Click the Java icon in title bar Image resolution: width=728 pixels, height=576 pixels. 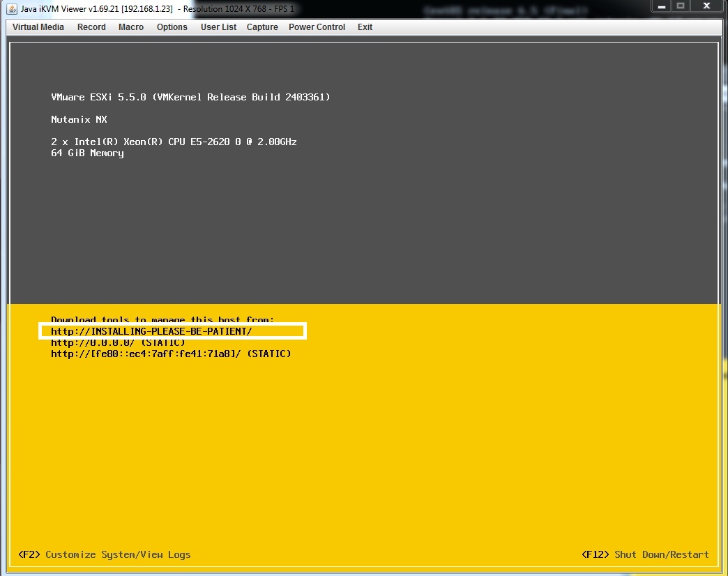pyautogui.click(x=12, y=8)
